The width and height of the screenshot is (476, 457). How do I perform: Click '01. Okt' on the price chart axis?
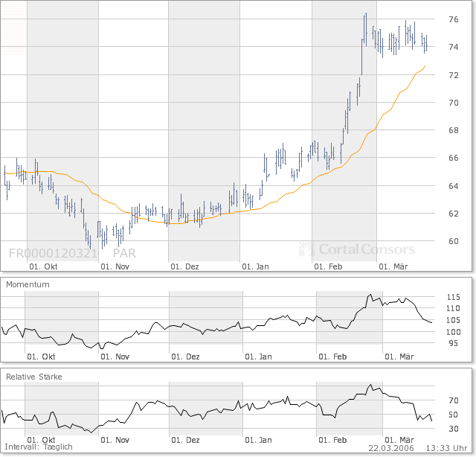(43, 266)
